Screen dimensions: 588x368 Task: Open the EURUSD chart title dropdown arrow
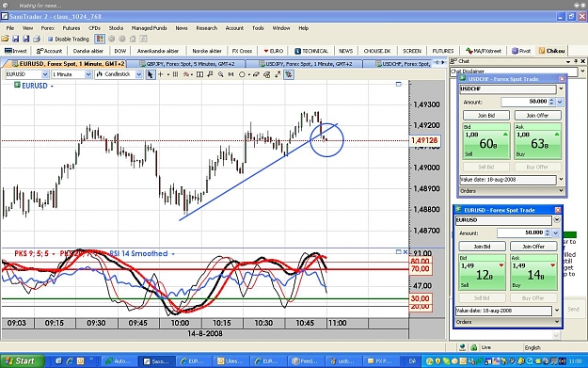[52, 87]
